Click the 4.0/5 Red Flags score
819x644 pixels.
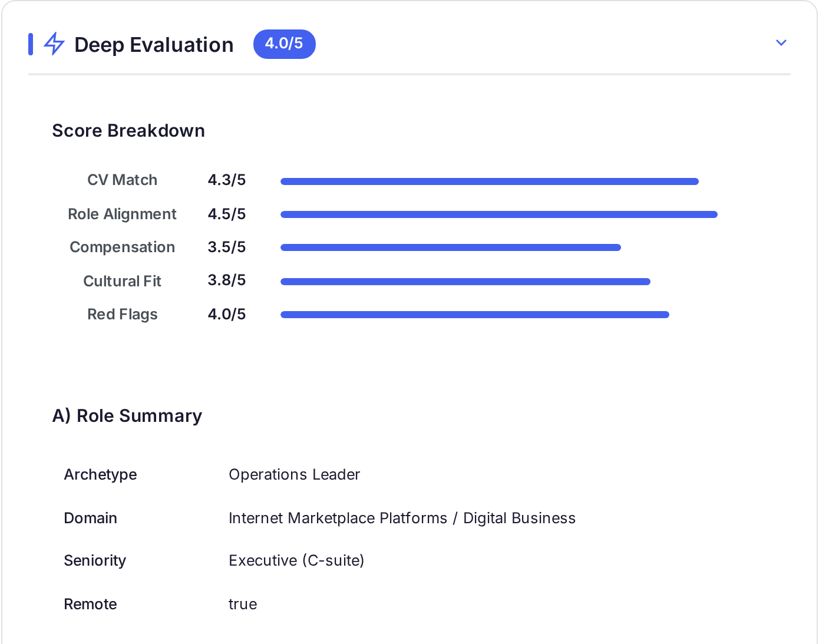point(227,315)
